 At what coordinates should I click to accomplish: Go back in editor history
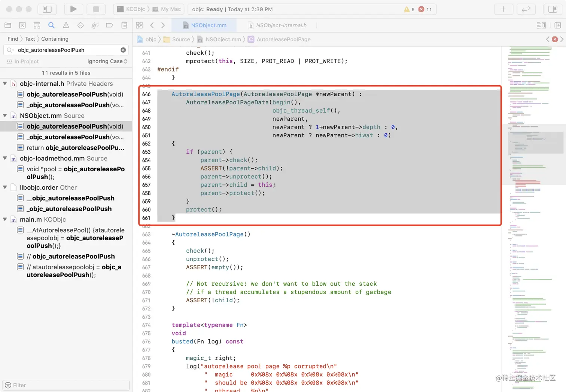point(152,25)
